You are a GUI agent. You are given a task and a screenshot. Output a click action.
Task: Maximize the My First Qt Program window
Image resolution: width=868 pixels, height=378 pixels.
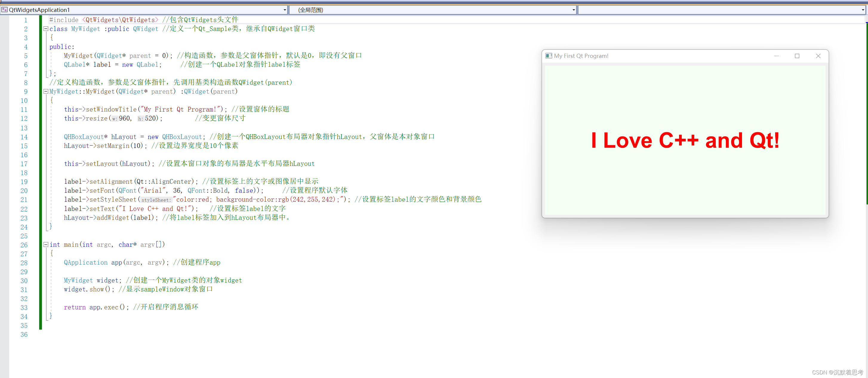click(x=797, y=56)
